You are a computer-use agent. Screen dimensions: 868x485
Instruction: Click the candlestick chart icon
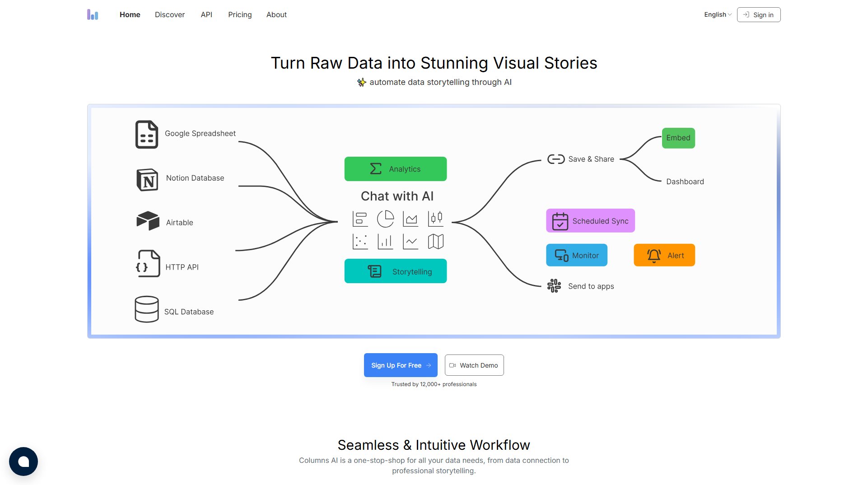(435, 218)
